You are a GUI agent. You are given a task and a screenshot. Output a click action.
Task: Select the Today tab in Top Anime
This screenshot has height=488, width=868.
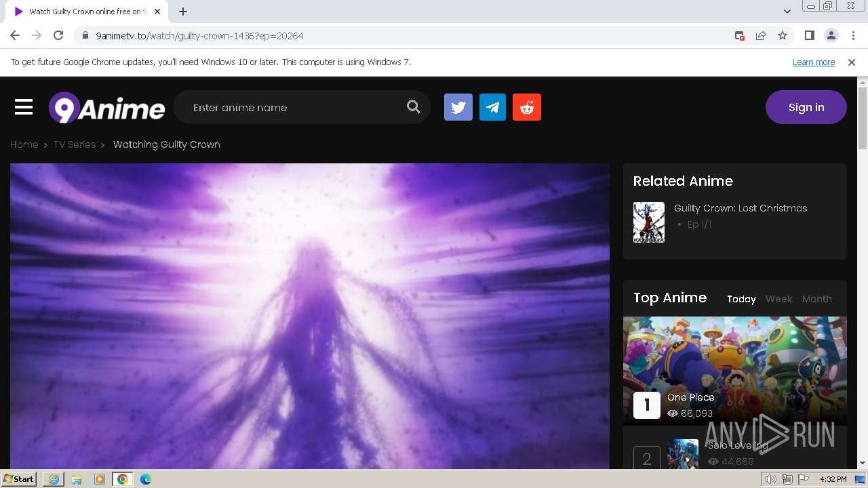click(x=741, y=299)
